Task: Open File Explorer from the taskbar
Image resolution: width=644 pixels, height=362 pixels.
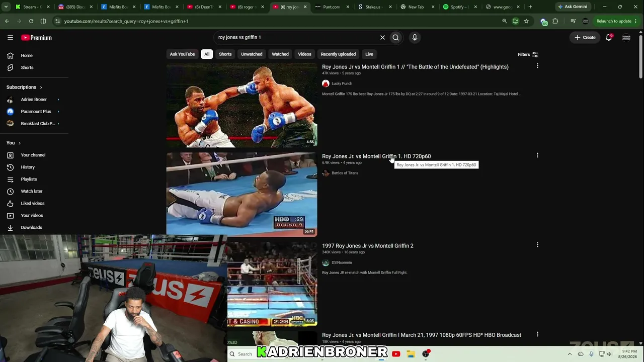Action: pos(411,354)
